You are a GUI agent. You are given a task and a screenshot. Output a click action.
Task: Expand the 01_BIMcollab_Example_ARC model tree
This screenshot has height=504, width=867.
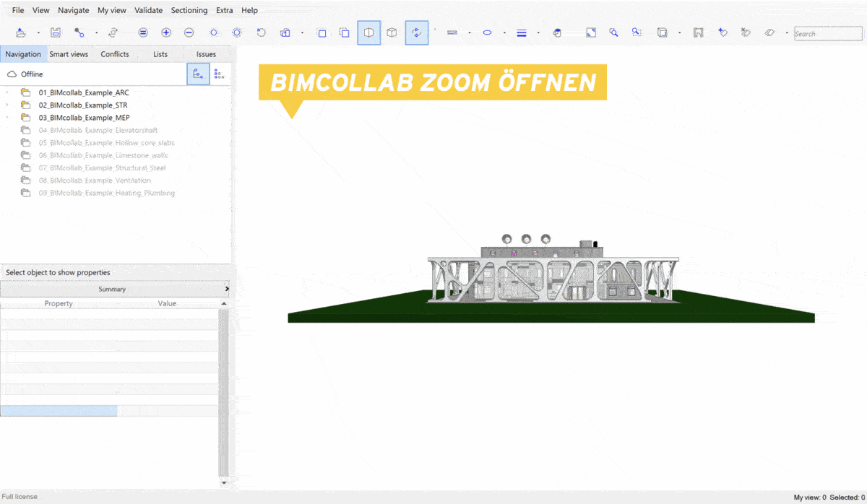(x=6, y=92)
